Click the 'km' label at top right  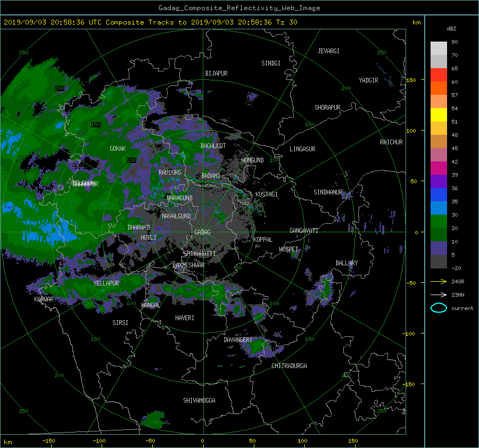coord(416,22)
